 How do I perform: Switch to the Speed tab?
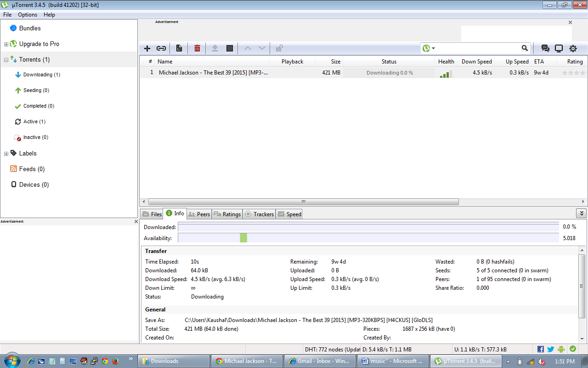[x=289, y=214]
